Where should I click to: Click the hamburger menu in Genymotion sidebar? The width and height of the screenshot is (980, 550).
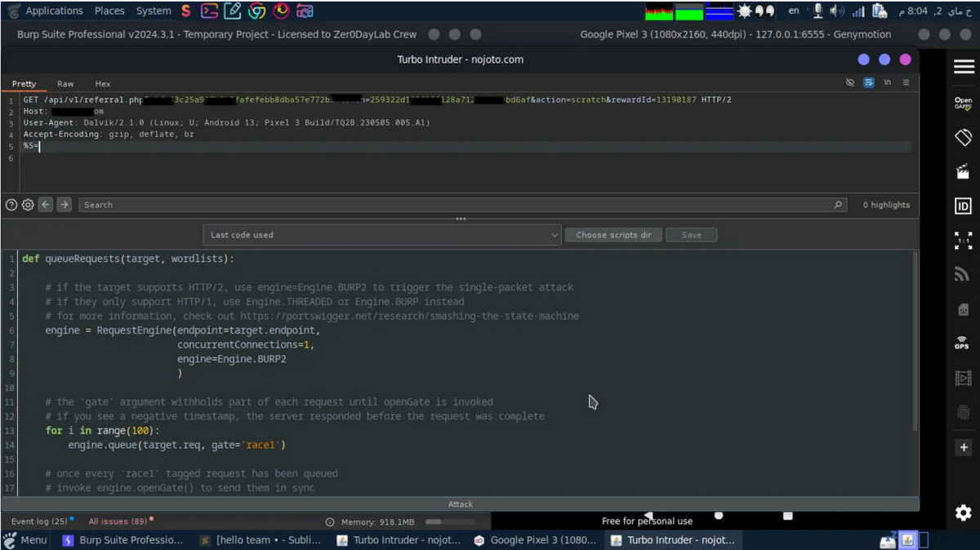964,67
